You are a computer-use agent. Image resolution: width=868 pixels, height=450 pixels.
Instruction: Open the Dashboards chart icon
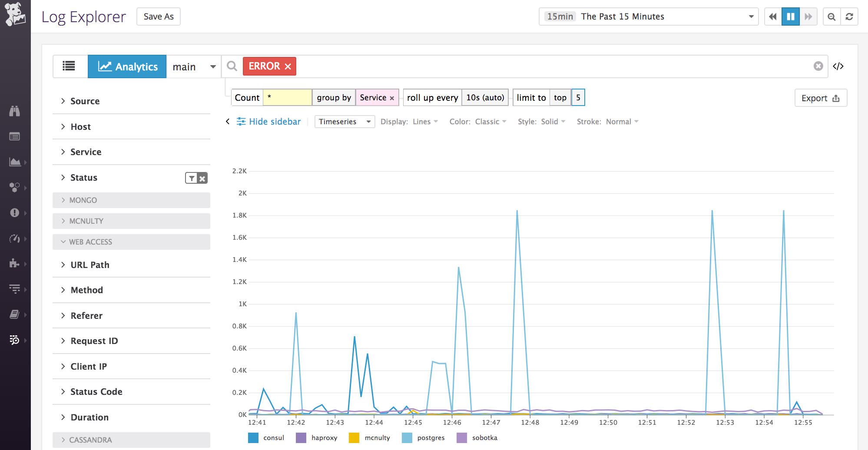pos(15,162)
